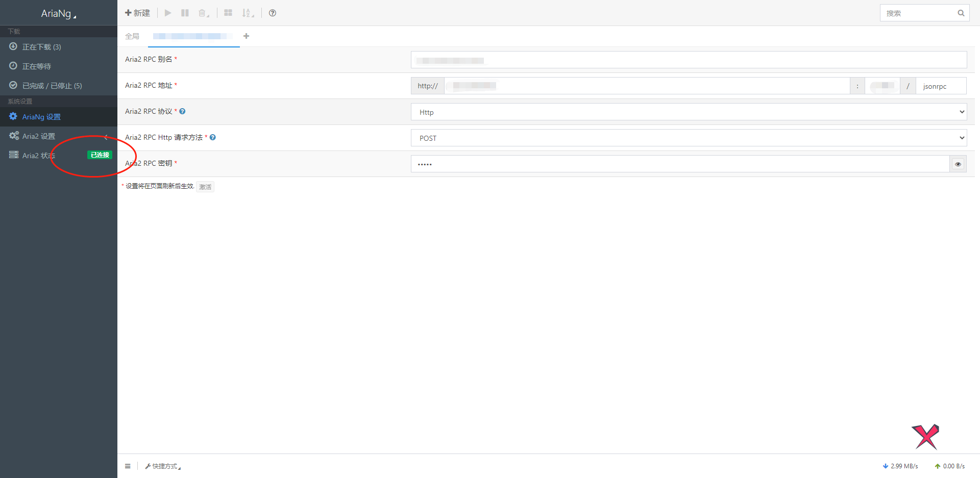Toggle sidebar with hamburger icon

point(128,466)
